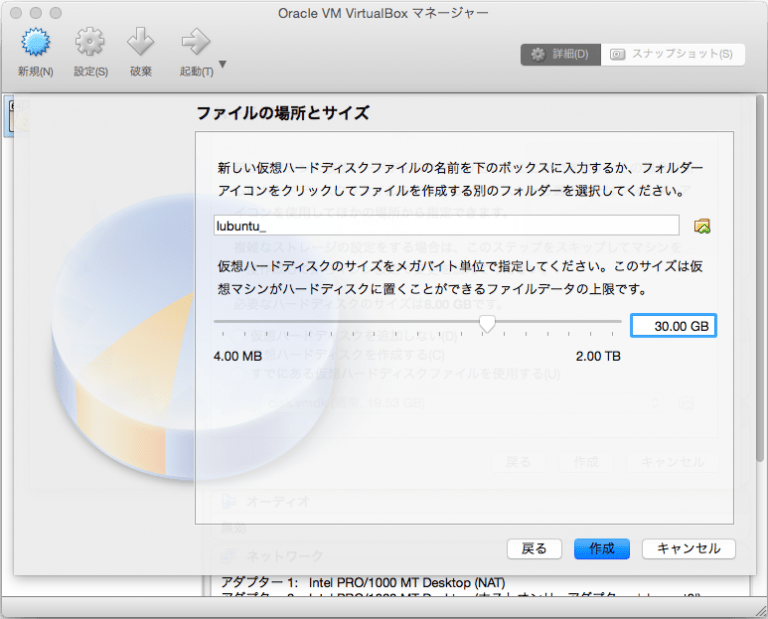The width and height of the screenshot is (768, 619).
Task: Click the Cancel (キャンセル) button
Action: point(689,549)
